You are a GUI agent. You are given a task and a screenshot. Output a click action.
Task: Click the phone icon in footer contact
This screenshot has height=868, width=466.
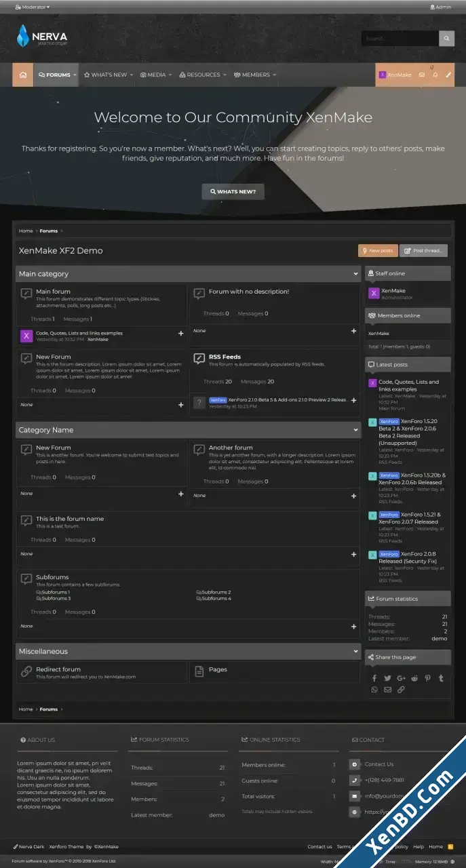pos(355,780)
